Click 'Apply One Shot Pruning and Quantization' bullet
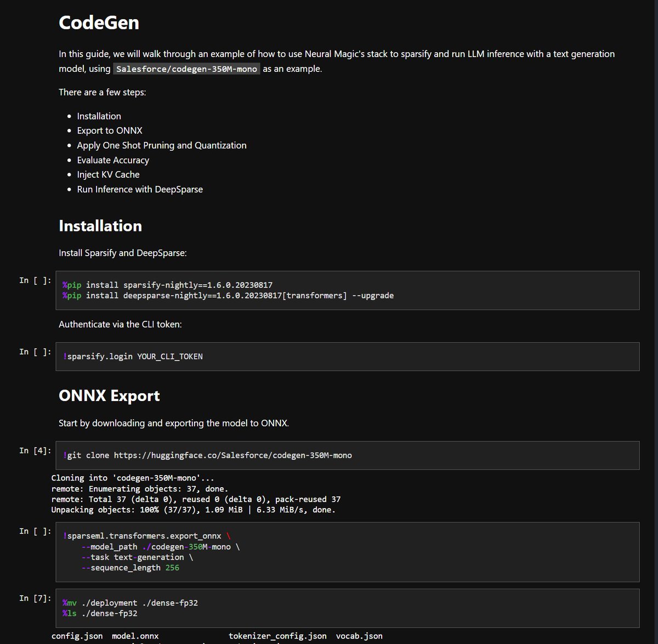658x644 pixels. pyautogui.click(x=162, y=145)
